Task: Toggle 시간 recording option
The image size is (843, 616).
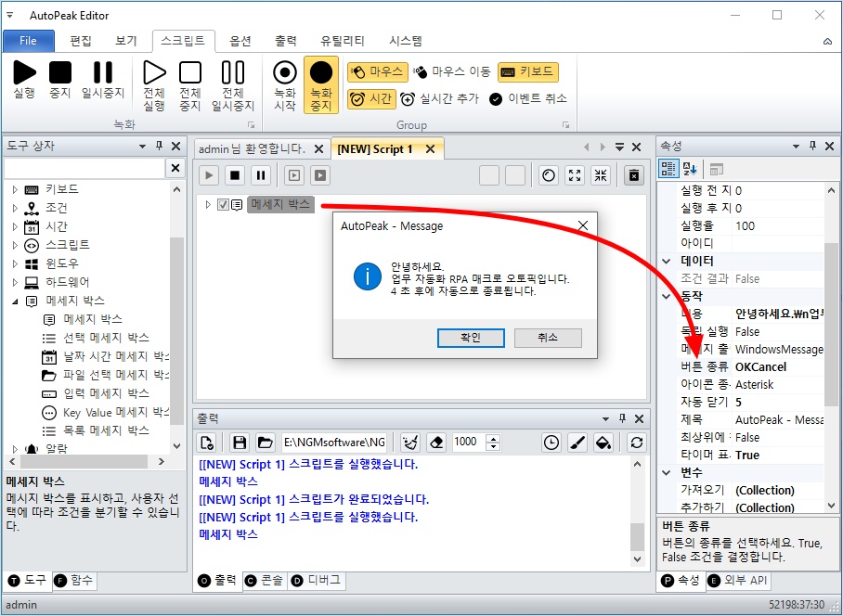Action: pyautogui.click(x=371, y=99)
